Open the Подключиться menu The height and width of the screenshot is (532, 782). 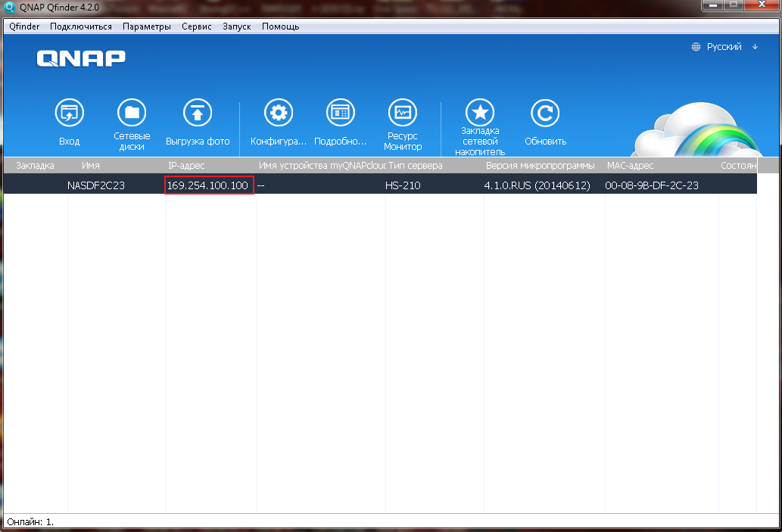click(81, 26)
